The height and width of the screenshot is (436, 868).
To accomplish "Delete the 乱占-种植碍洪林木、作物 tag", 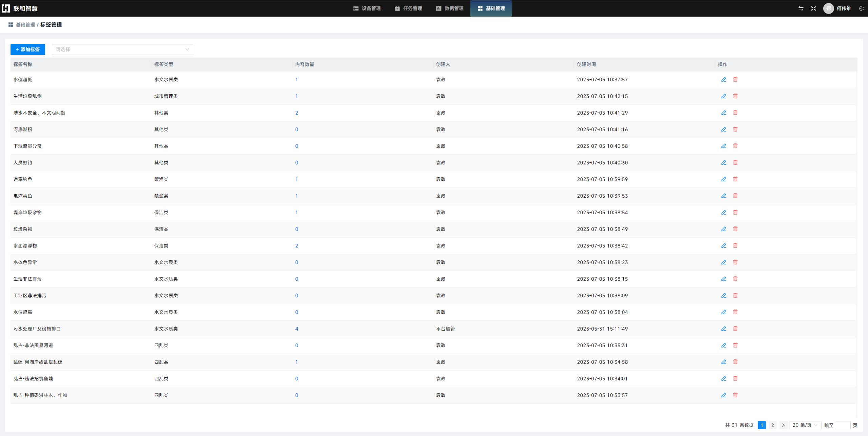I will [735, 395].
